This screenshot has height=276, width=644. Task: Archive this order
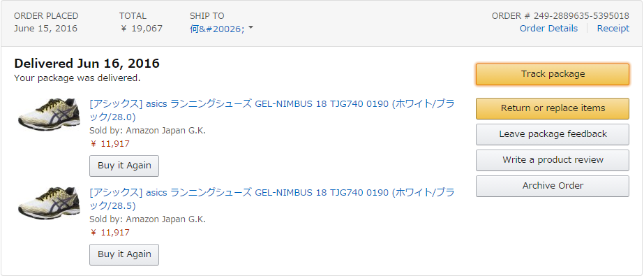click(553, 186)
